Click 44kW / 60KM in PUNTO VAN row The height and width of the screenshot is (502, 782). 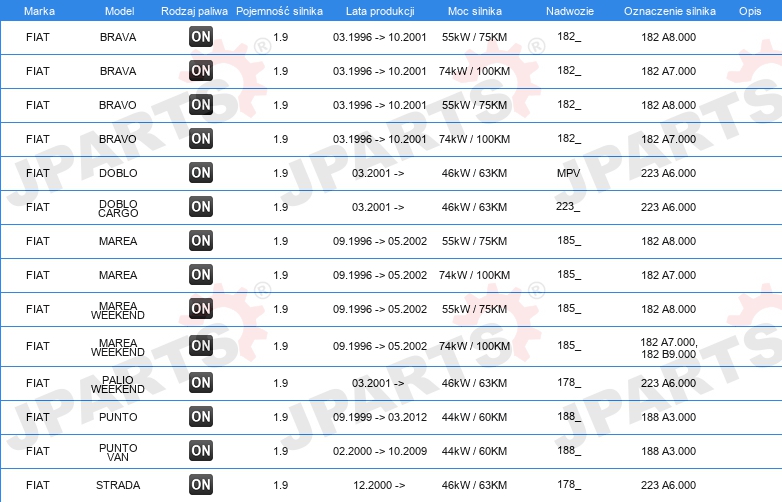point(474,451)
